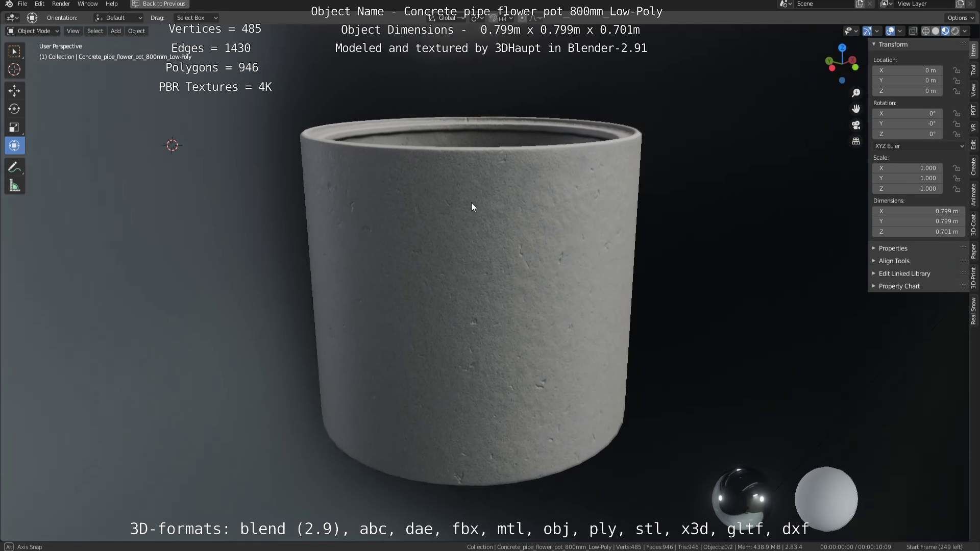Switch to wireframe shading mode
The image size is (980, 551).
click(925, 31)
